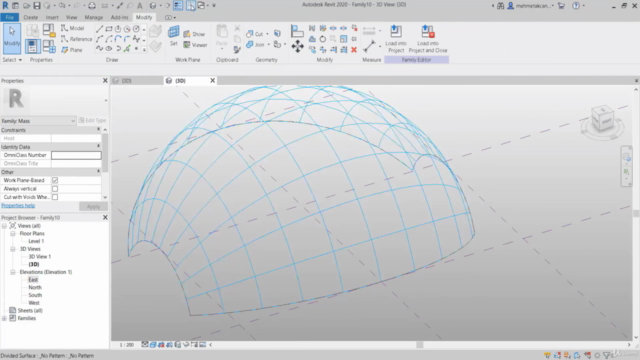Viewport: 640px width, 360px height.
Task: Choose the Plane draw tool
Action: coord(72,50)
